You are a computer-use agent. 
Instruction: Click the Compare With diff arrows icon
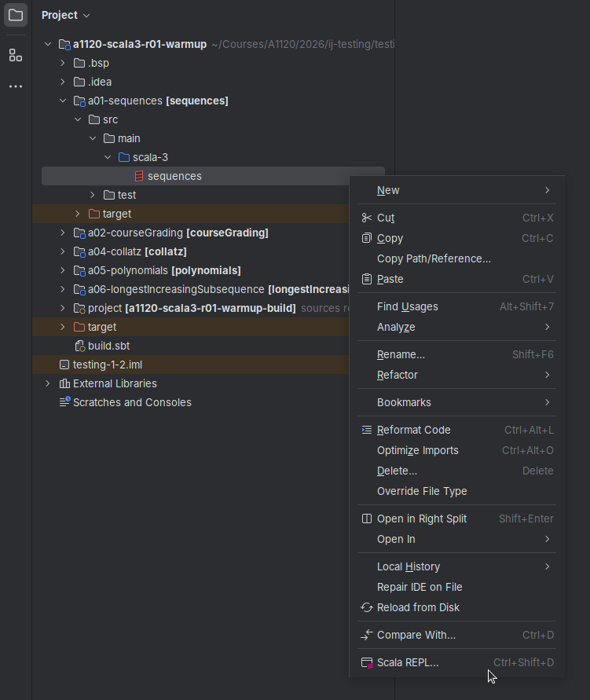click(366, 635)
